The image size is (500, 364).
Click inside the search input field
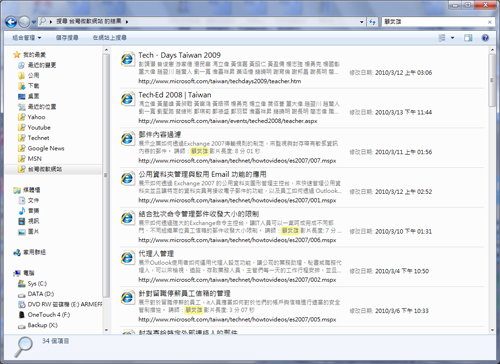point(434,22)
